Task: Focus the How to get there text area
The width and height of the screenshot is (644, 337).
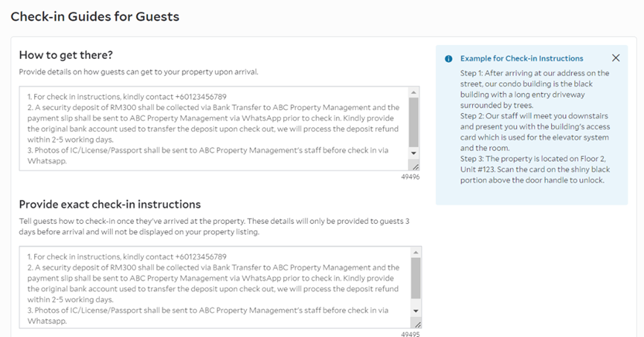Action: (214, 129)
